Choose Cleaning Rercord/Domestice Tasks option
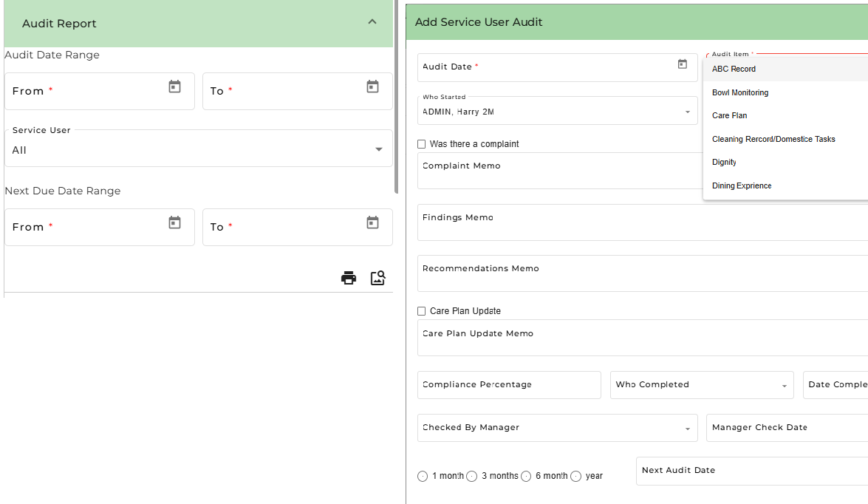This screenshot has height=504, width=868. click(785, 139)
